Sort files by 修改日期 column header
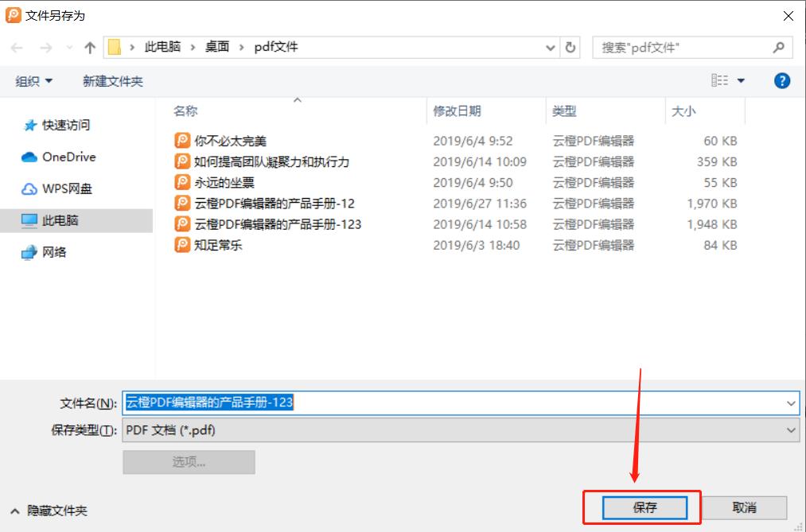This screenshot has width=806, height=532. click(457, 111)
